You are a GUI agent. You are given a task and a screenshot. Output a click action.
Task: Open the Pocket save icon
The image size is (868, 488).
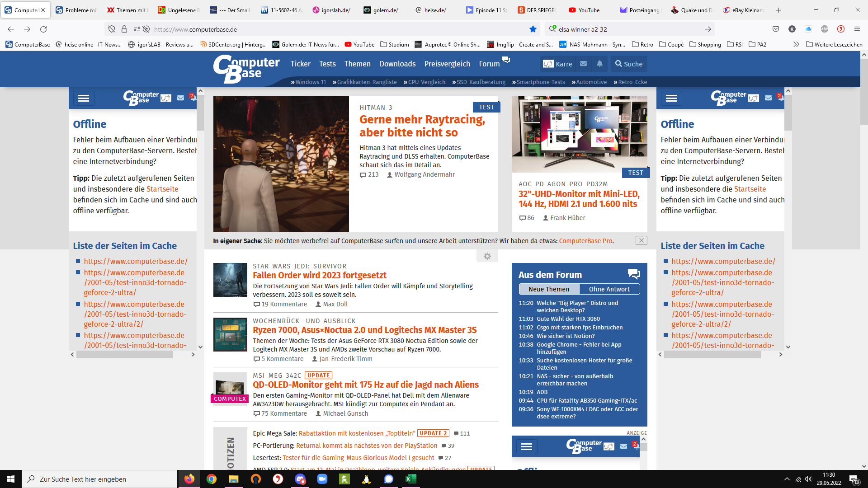[x=776, y=29]
